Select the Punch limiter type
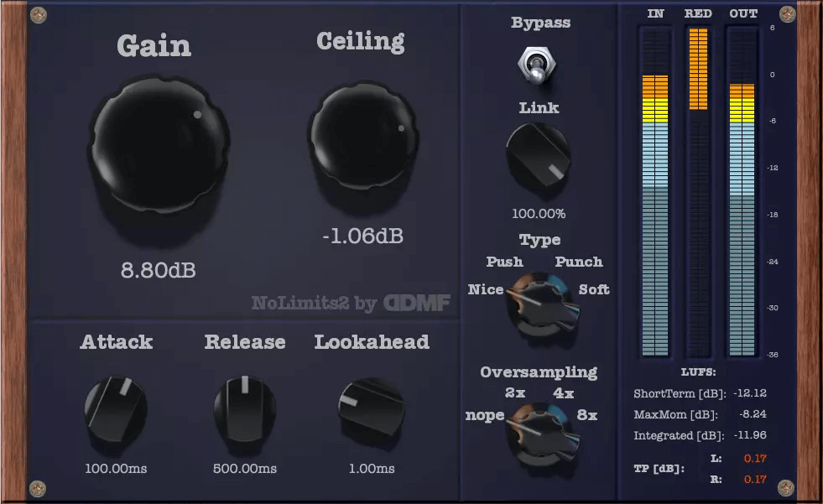This screenshot has width=823, height=504. (579, 262)
